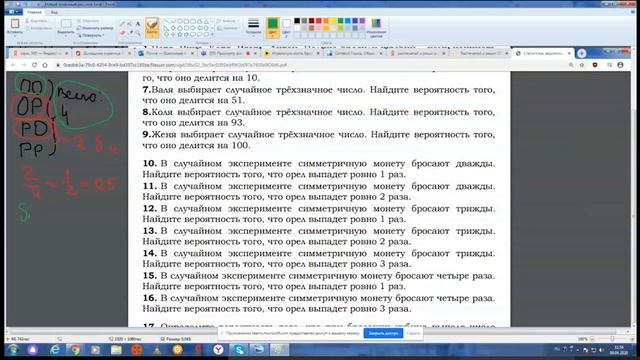
Task: Select the line shape in shapes gallery
Action: (167, 21)
